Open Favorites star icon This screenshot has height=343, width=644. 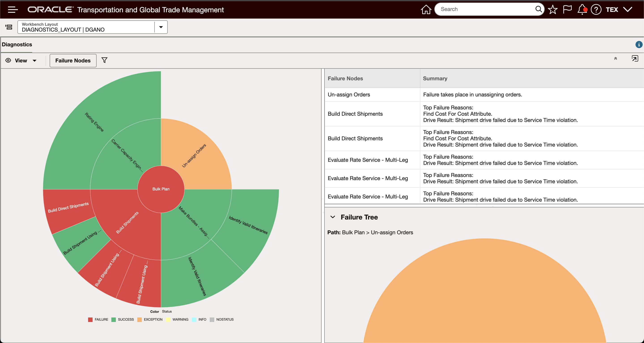coord(553,9)
